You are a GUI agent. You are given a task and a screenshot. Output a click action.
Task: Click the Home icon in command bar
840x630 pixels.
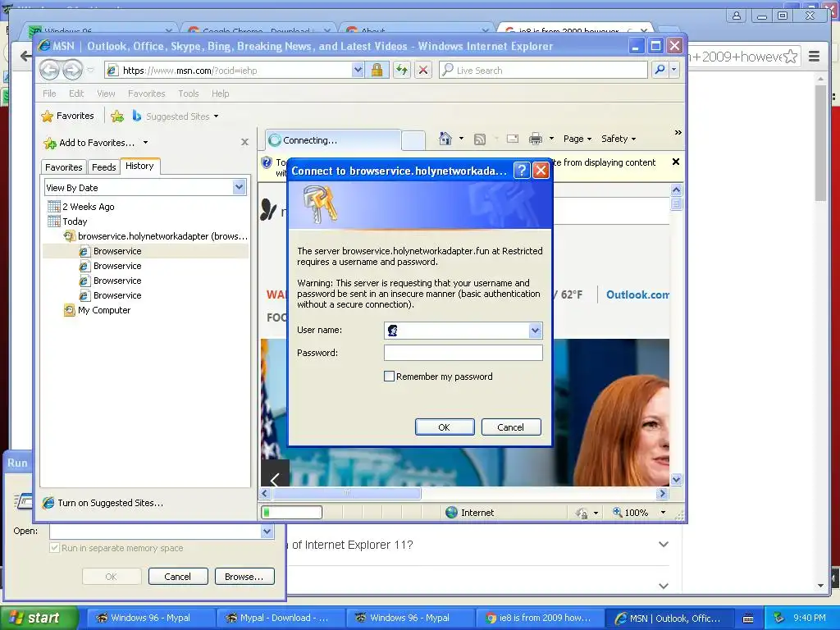(x=445, y=139)
